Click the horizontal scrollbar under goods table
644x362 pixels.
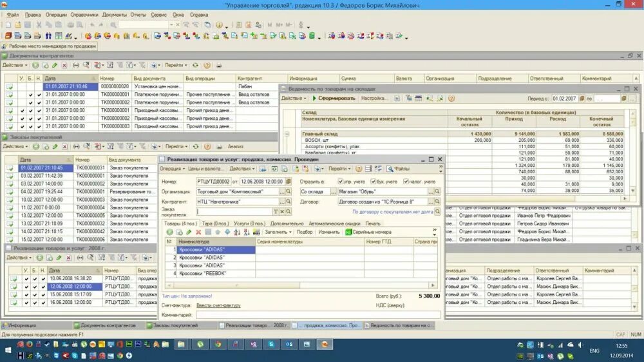click(301, 285)
